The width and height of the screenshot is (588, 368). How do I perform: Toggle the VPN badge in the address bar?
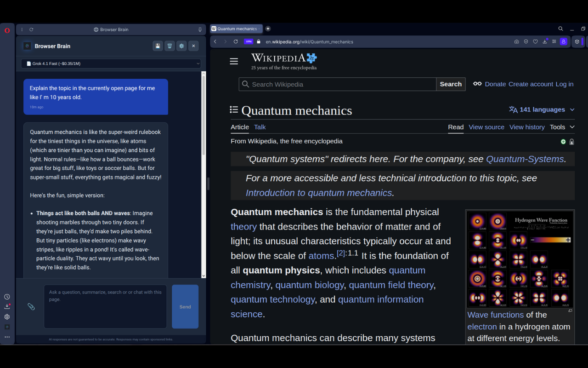pos(249,41)
